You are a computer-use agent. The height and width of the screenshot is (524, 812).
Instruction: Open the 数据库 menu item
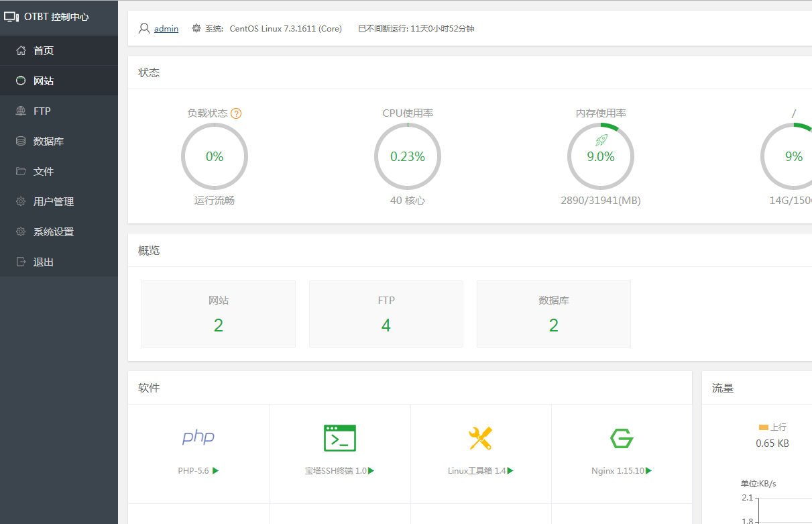tap(59, 141)
